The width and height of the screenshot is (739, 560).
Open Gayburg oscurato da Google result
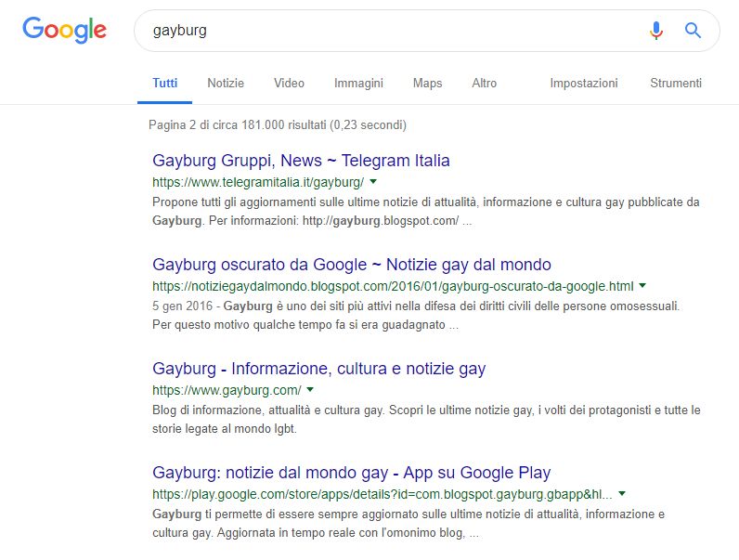click(352, 265)
